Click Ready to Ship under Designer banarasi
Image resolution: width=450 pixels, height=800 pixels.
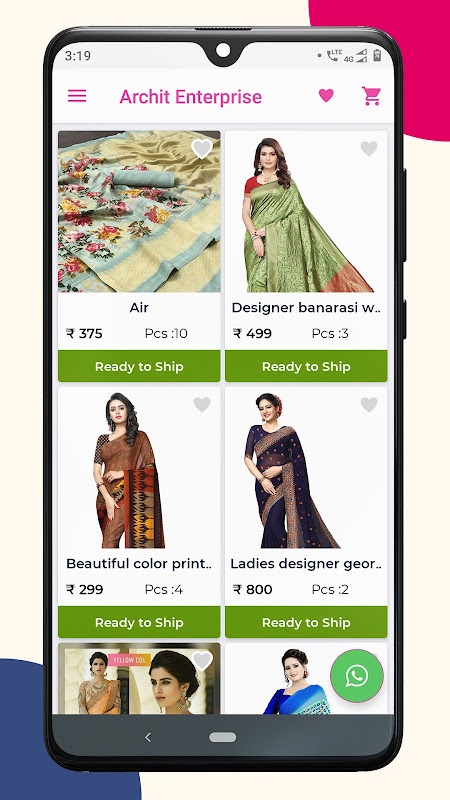[306, 366]
